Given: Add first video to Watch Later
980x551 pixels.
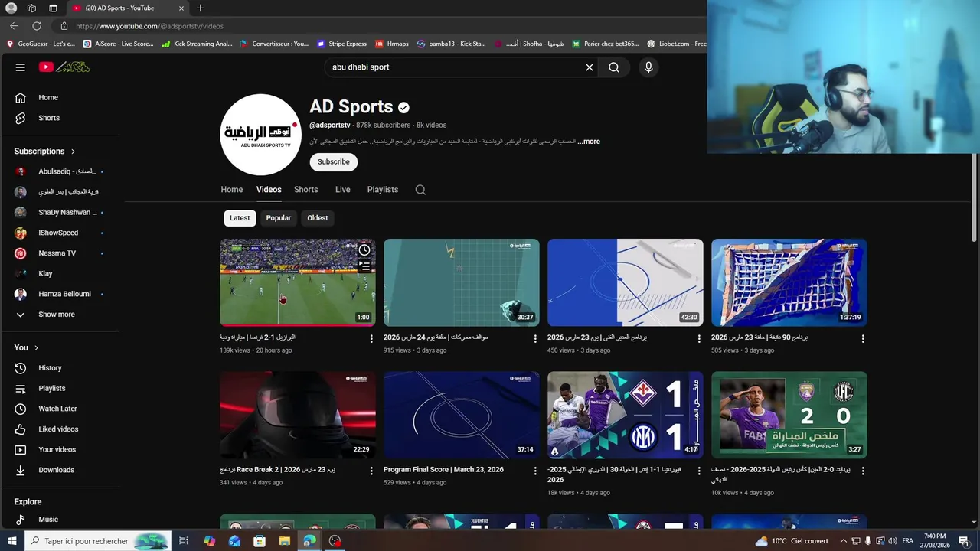Looking at the screenshot, I should pos(364,249).
